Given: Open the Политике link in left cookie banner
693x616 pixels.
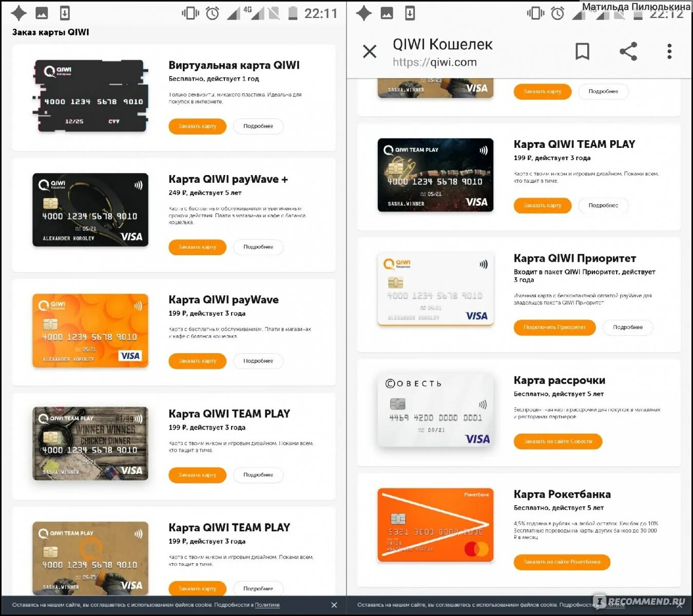Looking at the screenshot, I should 267,605.
